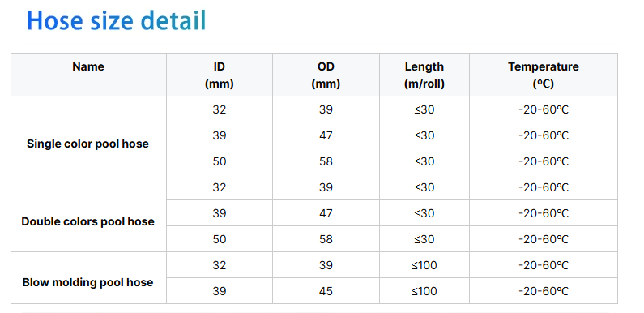Click the last ≤100 length cell

424,291
